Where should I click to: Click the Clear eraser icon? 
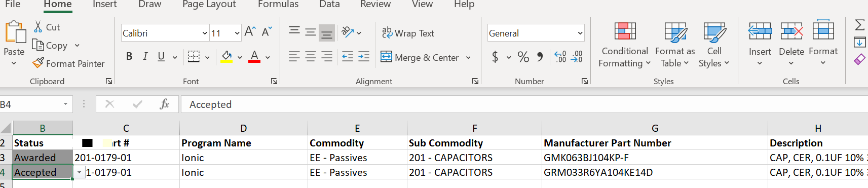[x=860, y=59]
